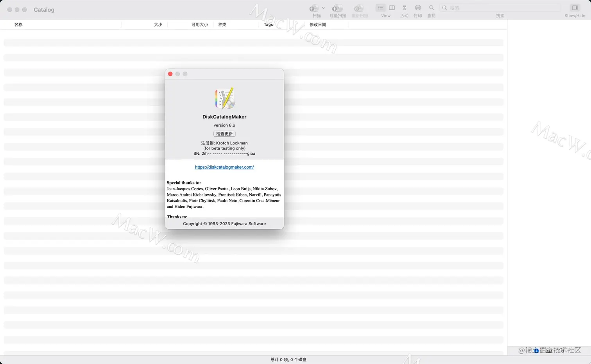Image resolution: width=591 pixels, height=364 pixels.
Task: Switch to list view in View control
Action: [380, 8]
